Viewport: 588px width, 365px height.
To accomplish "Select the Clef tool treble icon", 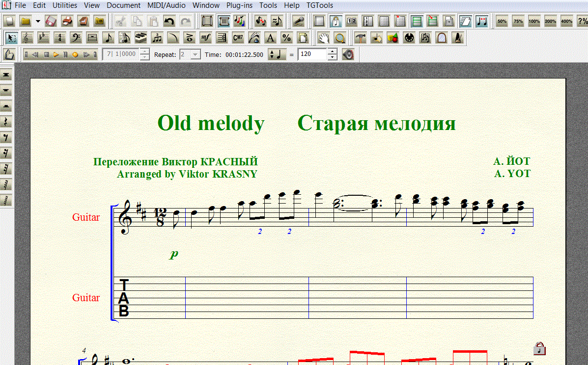I will (27, 38).
